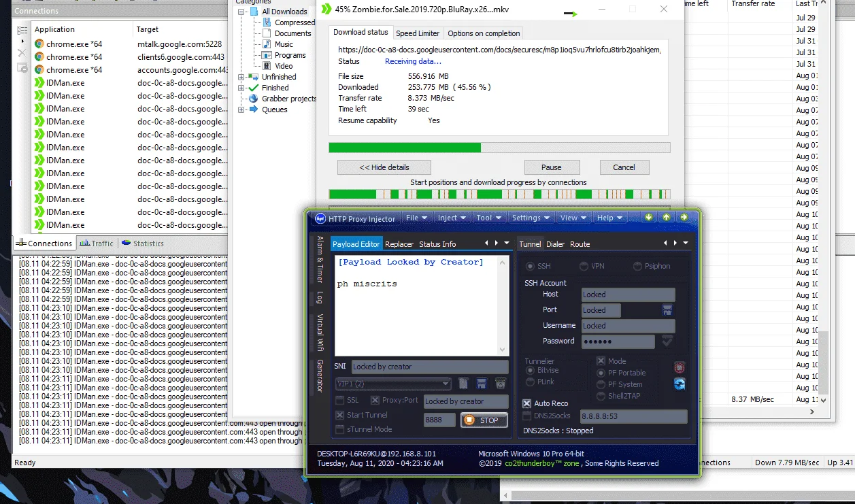
Task: Toggle the Start Tunnel checkbox
Action: pyautogui.click(x=340, y=415)
